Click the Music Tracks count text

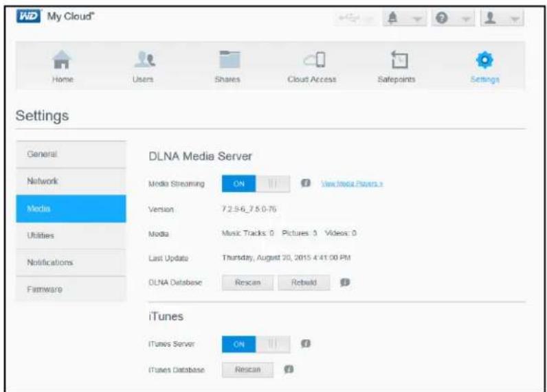click(x=248, y=233)
